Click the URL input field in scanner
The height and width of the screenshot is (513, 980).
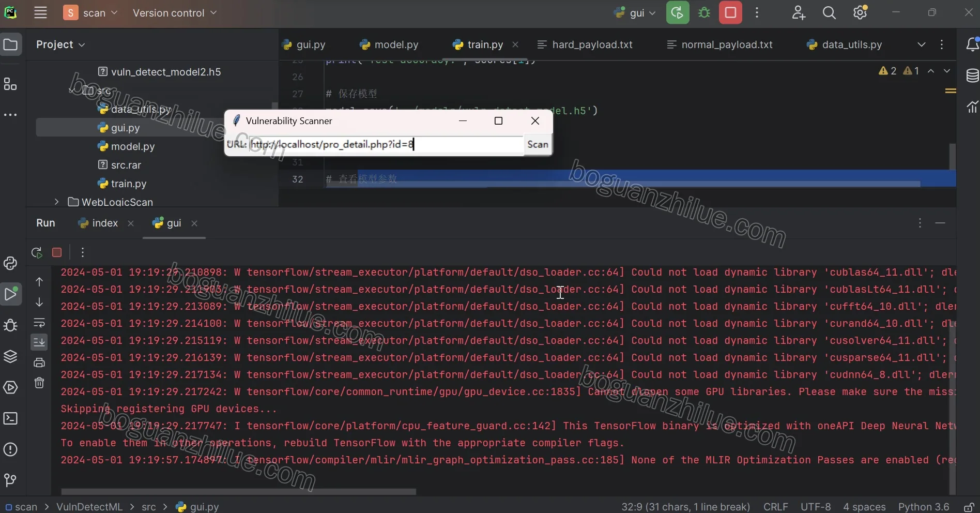click(x=386, y=144)
